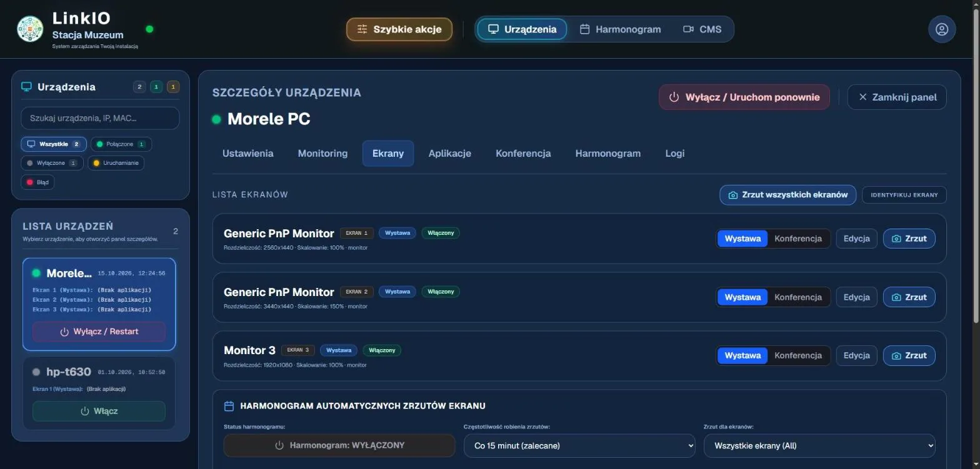980x469 pixels.
Task: Set Monitor 3 mode to Konferencja
Action: click(x=798, y=355)
